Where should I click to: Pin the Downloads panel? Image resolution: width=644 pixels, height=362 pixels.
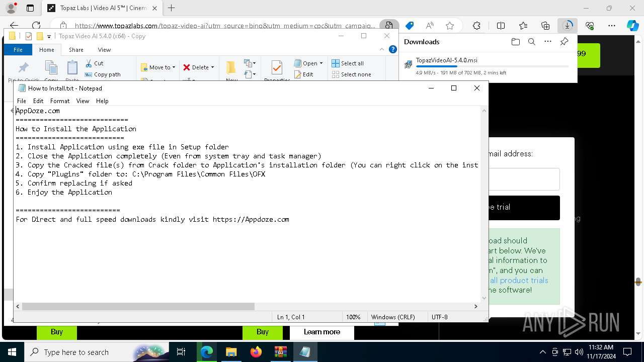click(x=564, y=42)
